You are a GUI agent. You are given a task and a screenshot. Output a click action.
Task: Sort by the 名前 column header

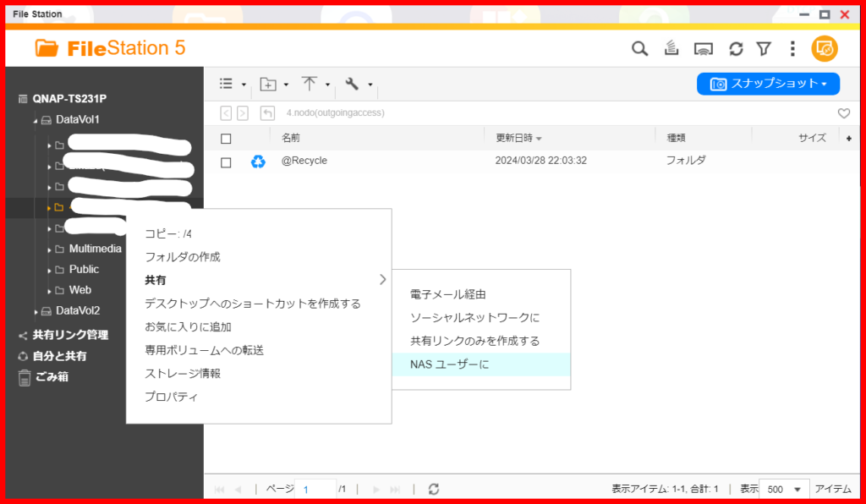click(x=291, y=138)
